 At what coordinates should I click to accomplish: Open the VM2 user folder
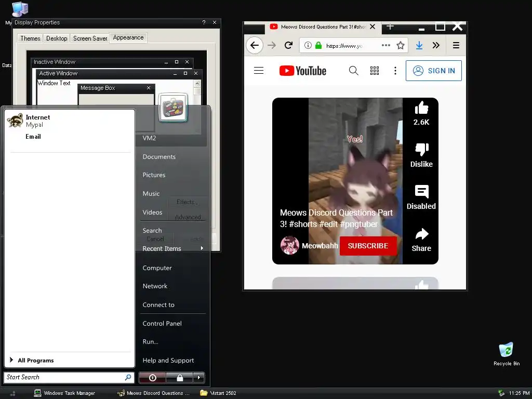[149, 138]
